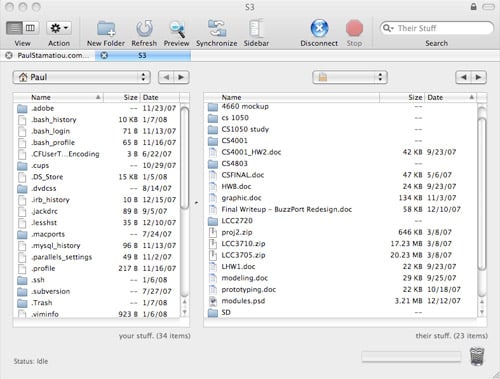Click the Synchronize toolbar icon

tap(217, 28)
